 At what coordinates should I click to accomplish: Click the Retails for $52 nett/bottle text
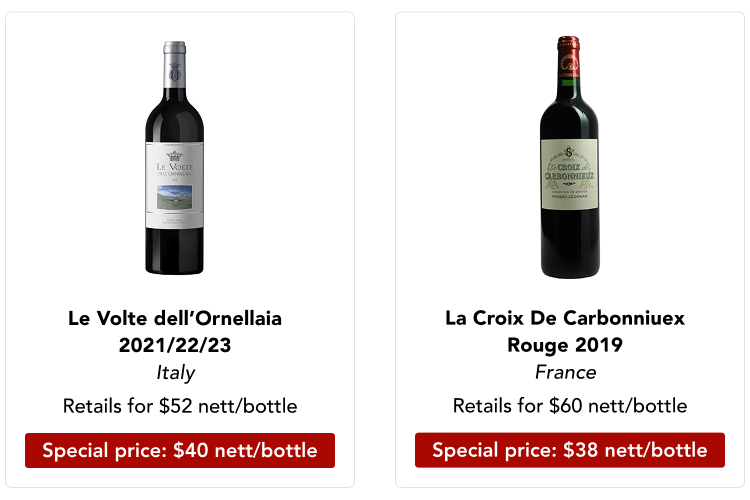tap(180, 406)
